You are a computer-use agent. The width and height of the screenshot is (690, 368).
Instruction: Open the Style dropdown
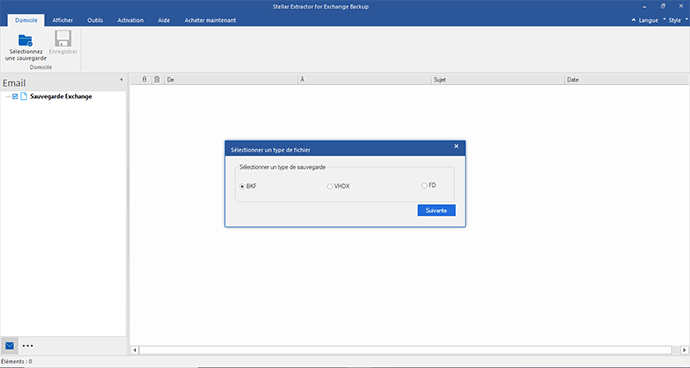tap(675, 20)
